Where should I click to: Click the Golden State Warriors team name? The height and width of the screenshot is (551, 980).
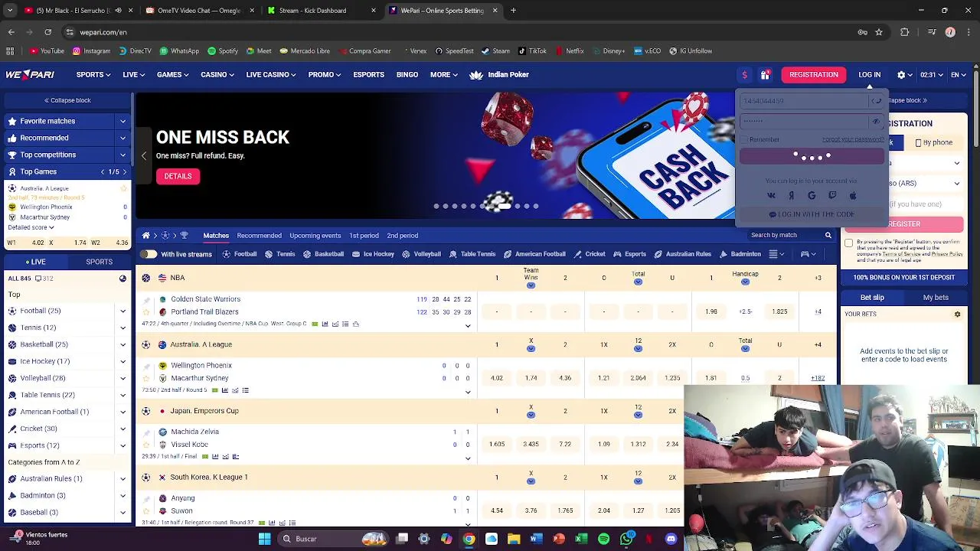pos(205,299)
